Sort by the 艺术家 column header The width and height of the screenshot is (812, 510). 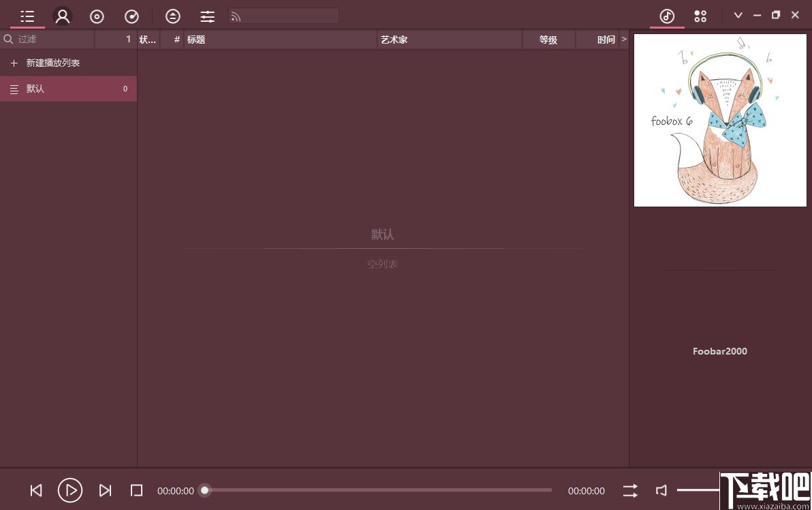(x=394, y=40)
